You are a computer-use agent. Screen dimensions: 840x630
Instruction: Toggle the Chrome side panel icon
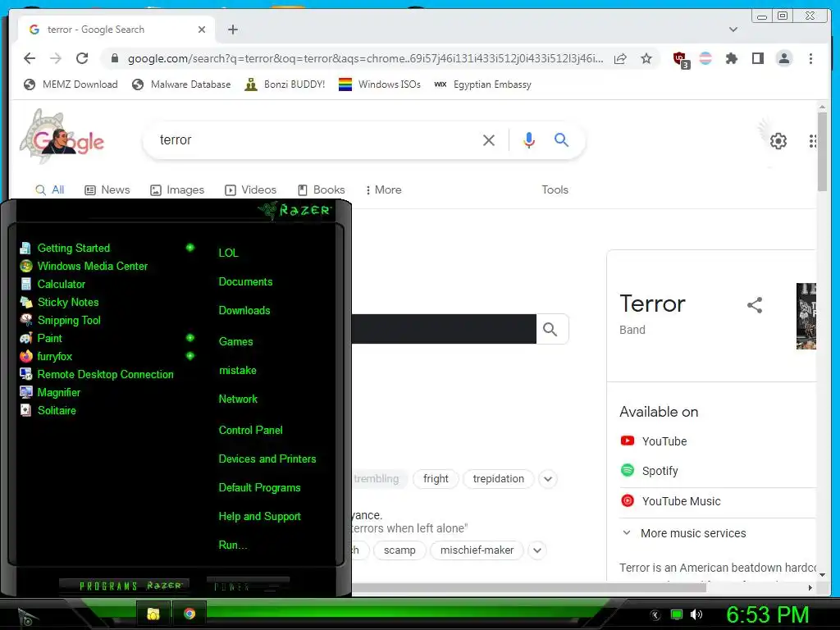point(757,58)
